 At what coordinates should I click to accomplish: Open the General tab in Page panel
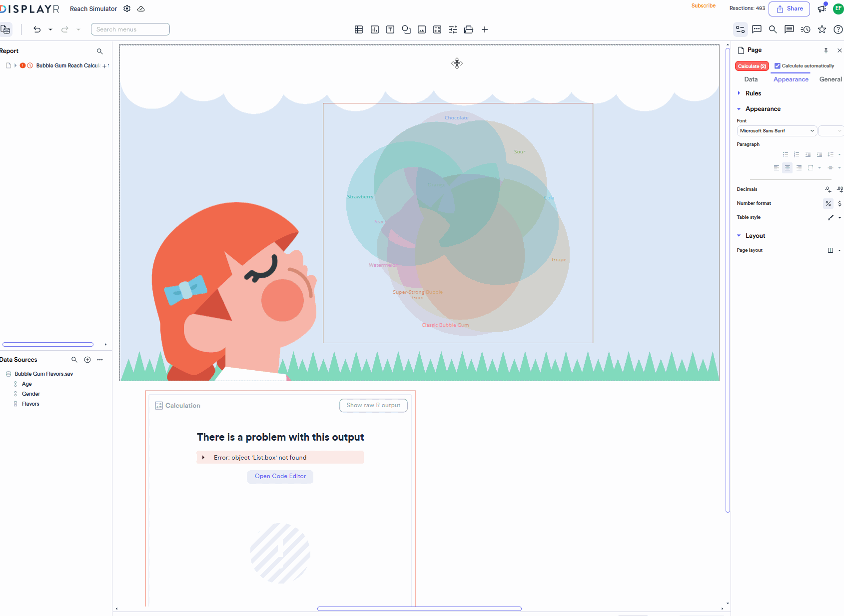pos(831,79)
